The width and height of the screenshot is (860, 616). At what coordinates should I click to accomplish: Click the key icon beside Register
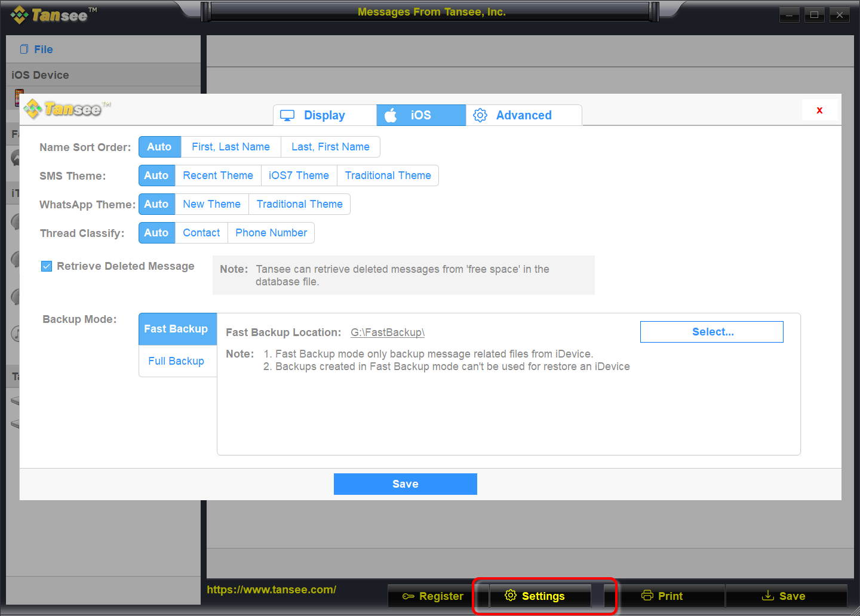(408, 596)
